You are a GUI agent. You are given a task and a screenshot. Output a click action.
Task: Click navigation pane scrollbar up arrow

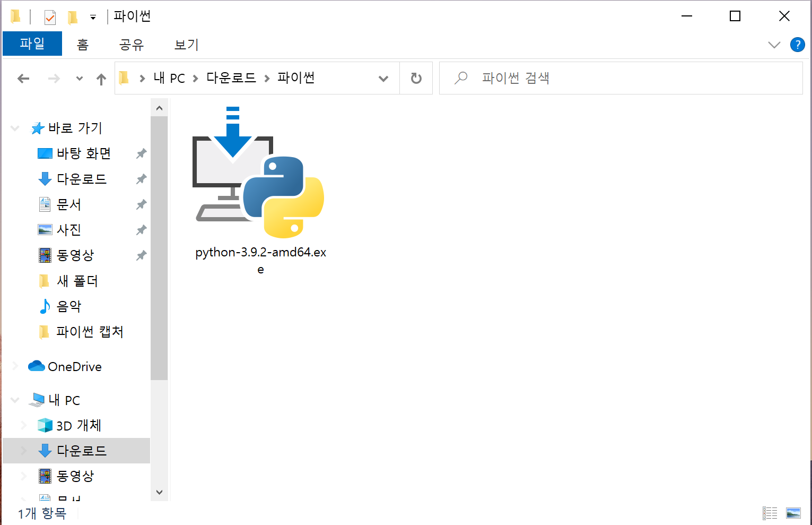point(159,108)
